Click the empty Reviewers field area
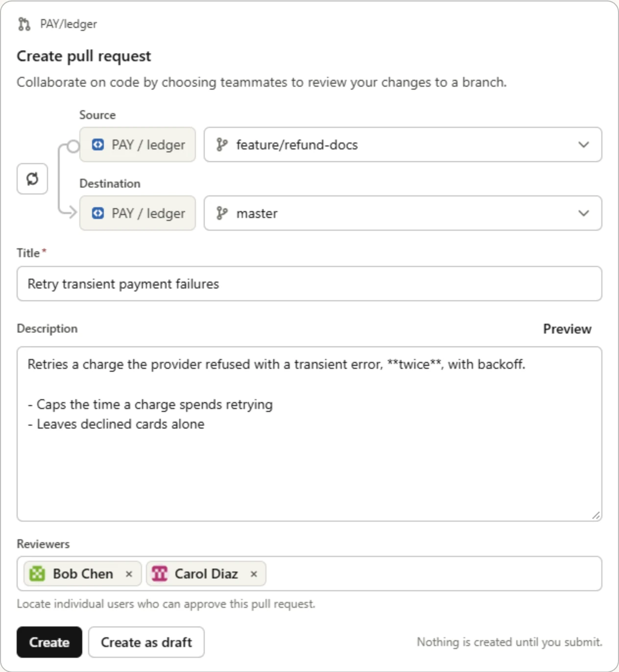The height and width of the screenshot is (672, 619). [433, 574]
